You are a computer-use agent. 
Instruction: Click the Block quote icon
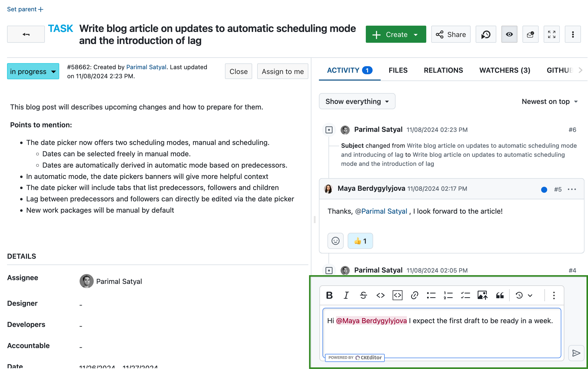(x=500, y=296)
